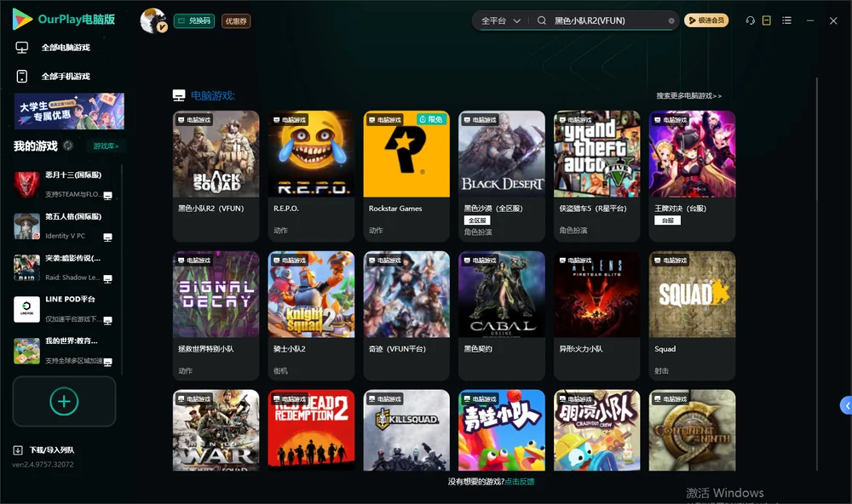Open the main menu list icon

786,20
